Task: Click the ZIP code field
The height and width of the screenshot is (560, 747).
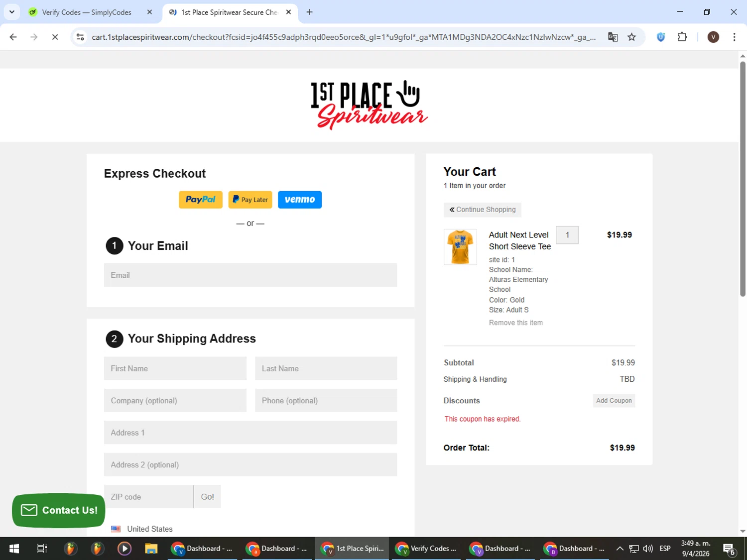Action: coord(149,497)
